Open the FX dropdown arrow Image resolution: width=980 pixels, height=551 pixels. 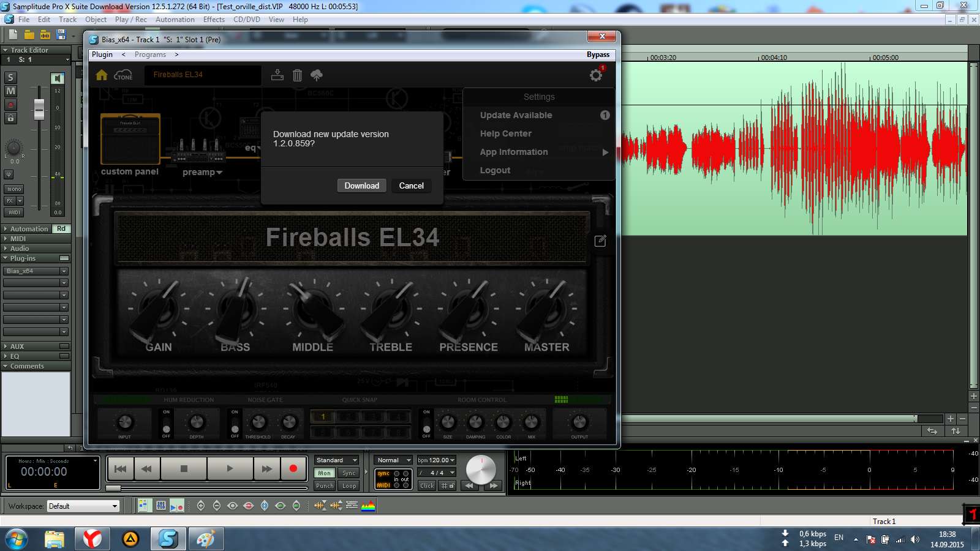tap(20, 201)
